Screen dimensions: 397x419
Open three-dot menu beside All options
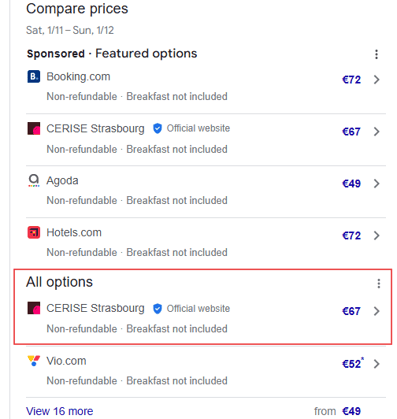coord(378,283)
